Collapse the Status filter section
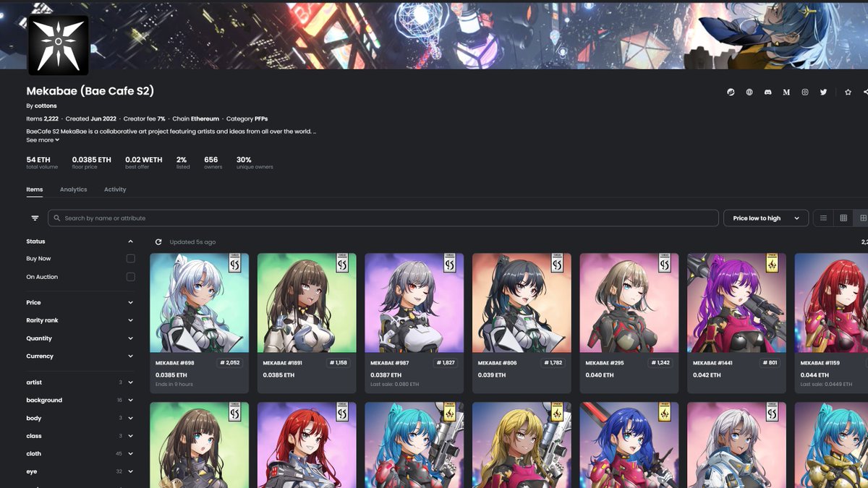The image size is (868, 488). tap(130, 241)
